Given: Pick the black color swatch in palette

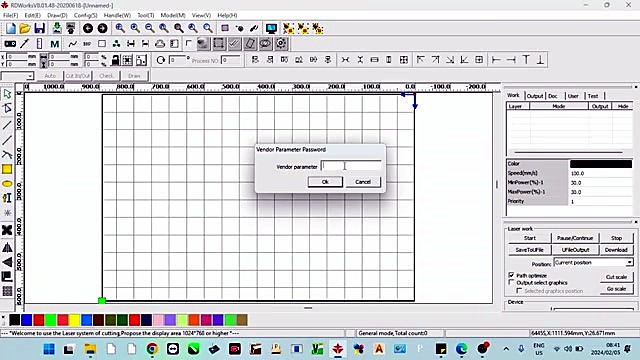Looking at the screenshot, I should pos(15,320).
